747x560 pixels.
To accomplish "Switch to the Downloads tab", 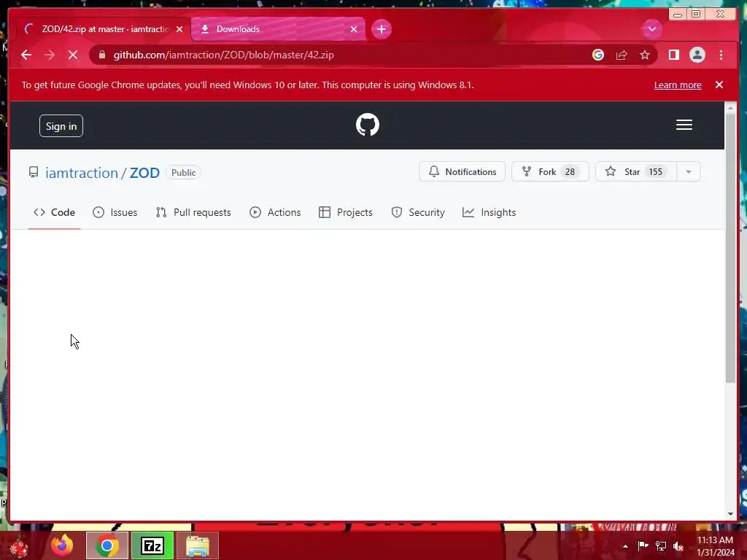I will (x=278, y=29).
